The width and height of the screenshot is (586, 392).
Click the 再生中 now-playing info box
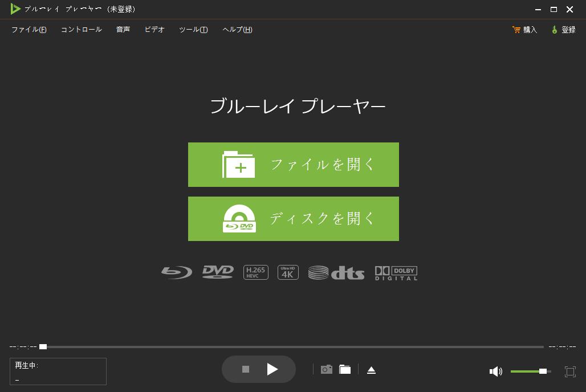point(58,371)
